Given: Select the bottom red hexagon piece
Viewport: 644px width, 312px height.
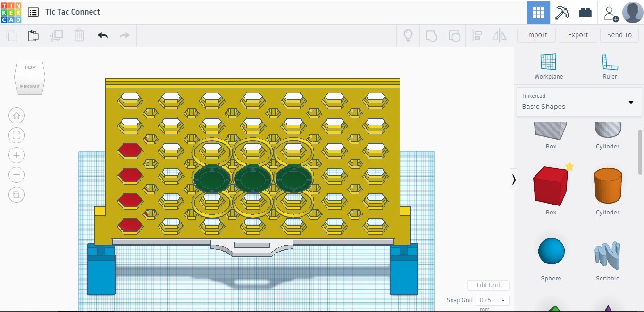Looking at the screenshot, I should 130,225.
